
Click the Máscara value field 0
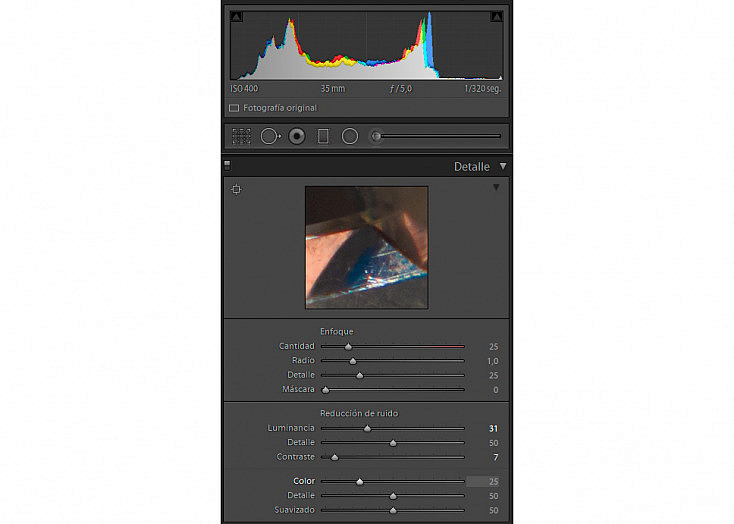pos(496,390)
